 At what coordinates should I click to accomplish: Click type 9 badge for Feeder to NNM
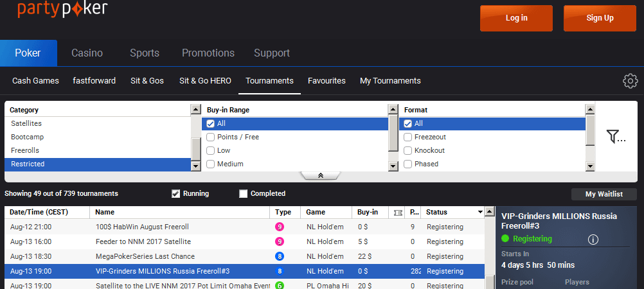coord(280,241)
